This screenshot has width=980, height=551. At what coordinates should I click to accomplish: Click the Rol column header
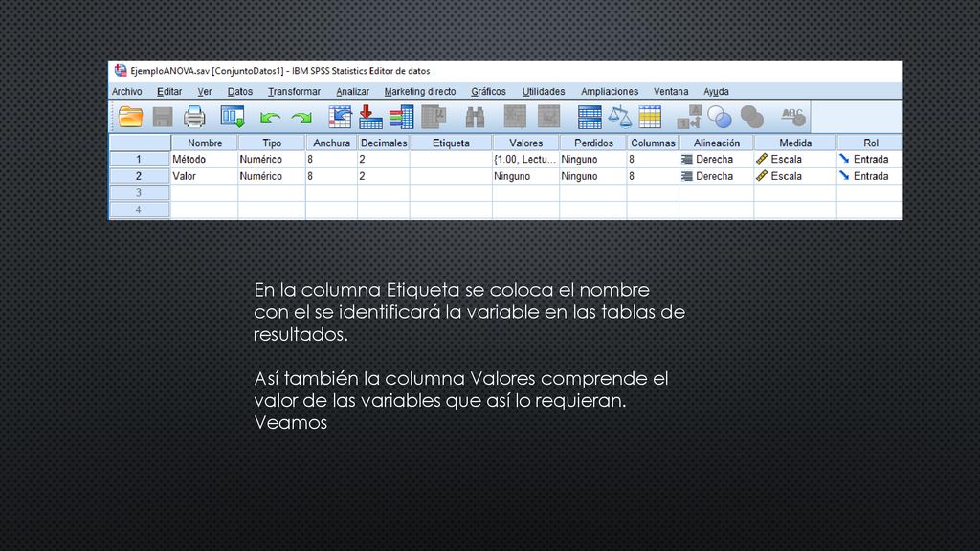870,143
